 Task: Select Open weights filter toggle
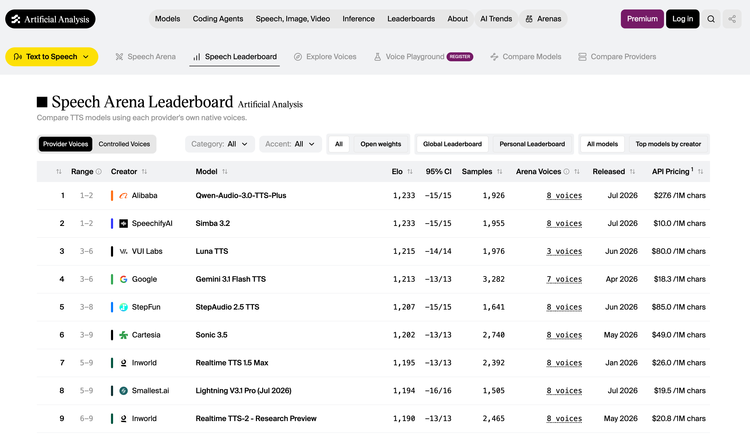[x=381, y=144]
